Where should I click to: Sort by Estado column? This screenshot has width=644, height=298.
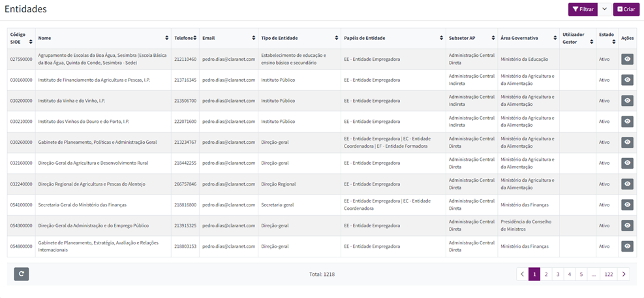(613, 42)
